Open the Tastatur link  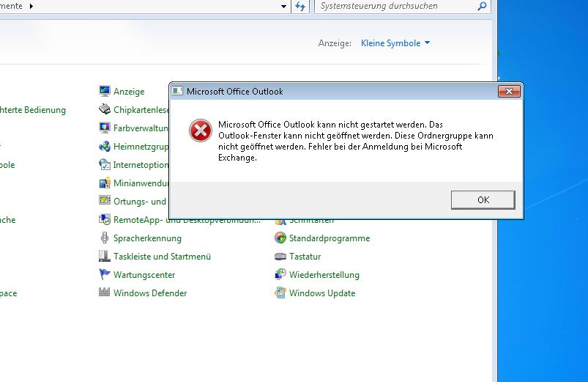305,257
